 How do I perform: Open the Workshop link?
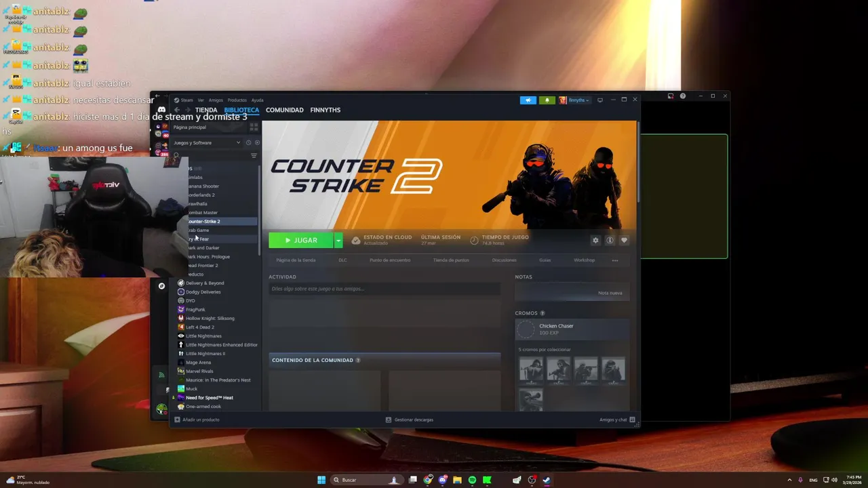(x=584, y=260)
